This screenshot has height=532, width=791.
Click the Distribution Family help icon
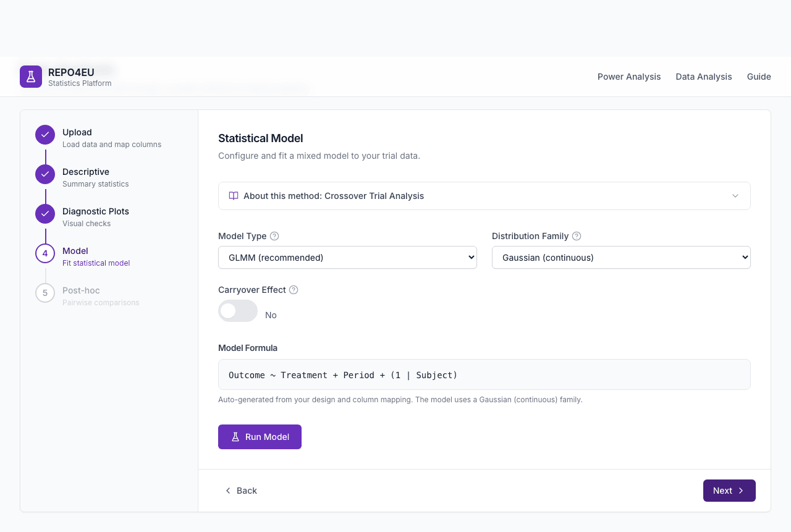577,236
